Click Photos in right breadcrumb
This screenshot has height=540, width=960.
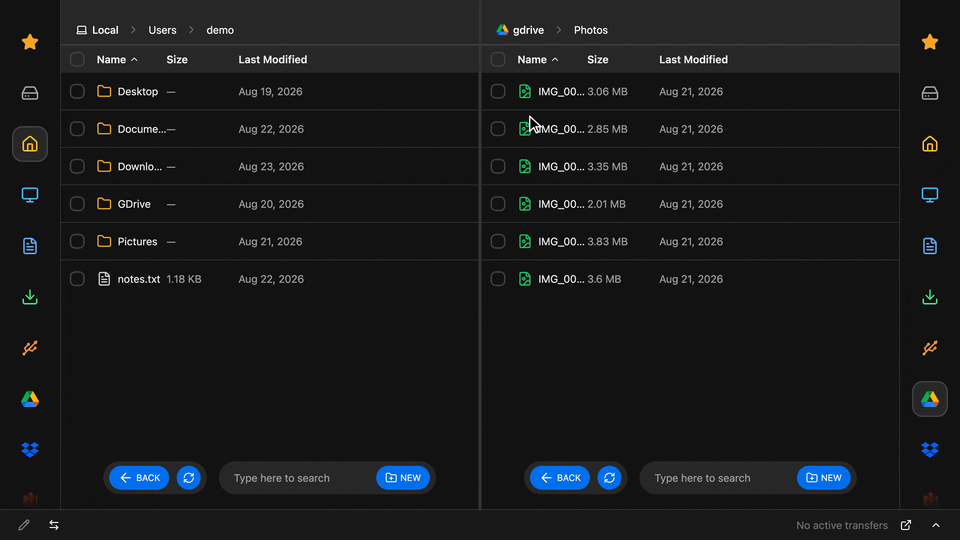(590, 30)
